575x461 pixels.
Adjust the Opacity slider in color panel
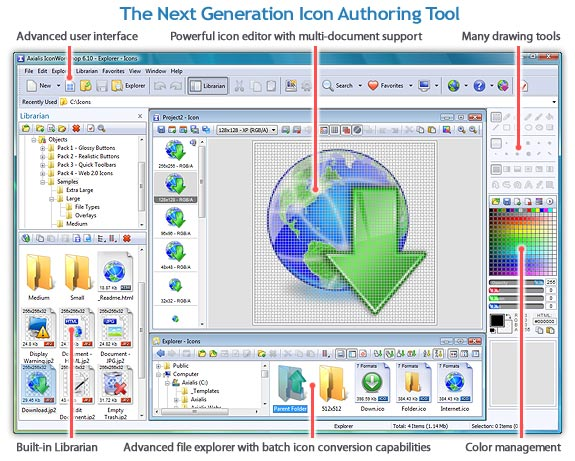[x=516, y=282]
